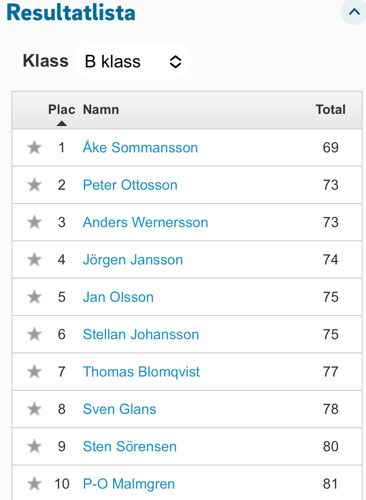Sort results by the Total column

point(331,109)
